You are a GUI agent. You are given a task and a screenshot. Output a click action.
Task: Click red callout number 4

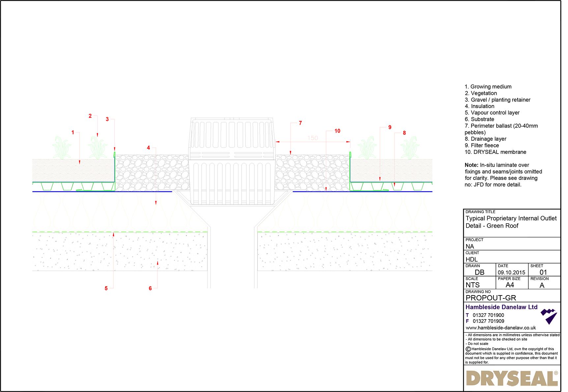(148, 148)
